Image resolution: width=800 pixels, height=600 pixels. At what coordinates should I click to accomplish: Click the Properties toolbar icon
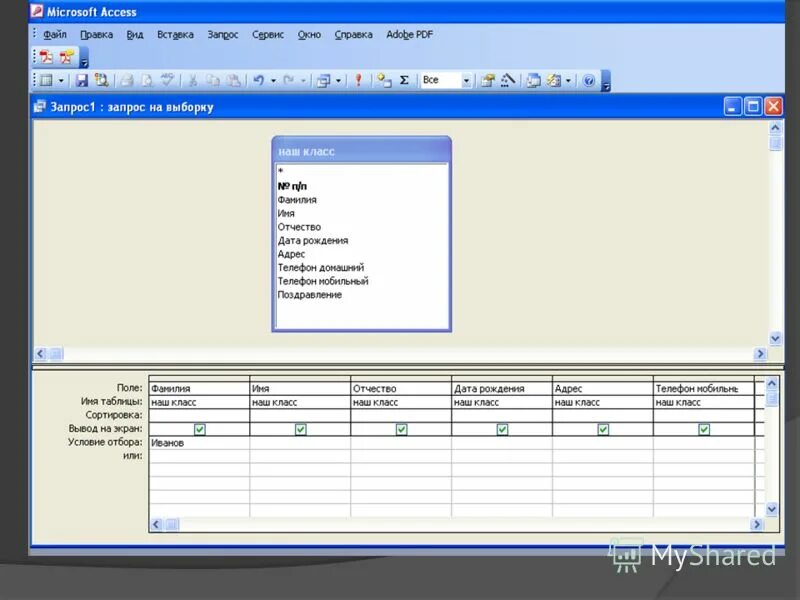pyautogui.click(x=488, y=80)
